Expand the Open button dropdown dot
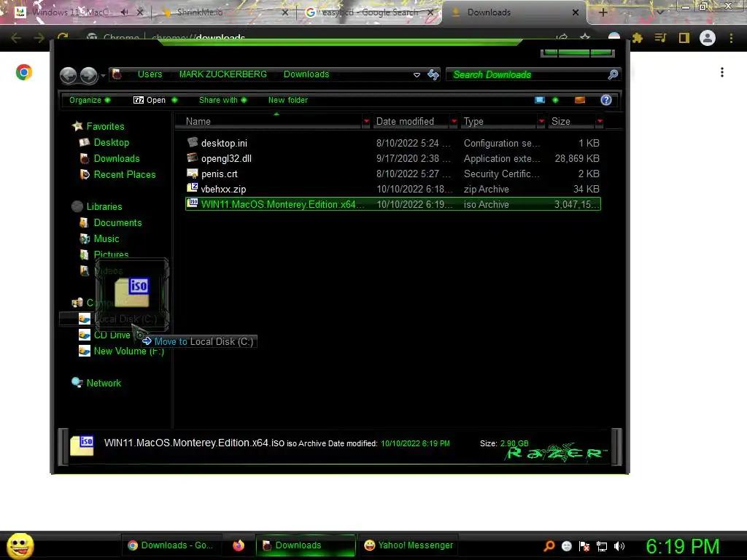747x560 pixels. (x=174, y=100)
